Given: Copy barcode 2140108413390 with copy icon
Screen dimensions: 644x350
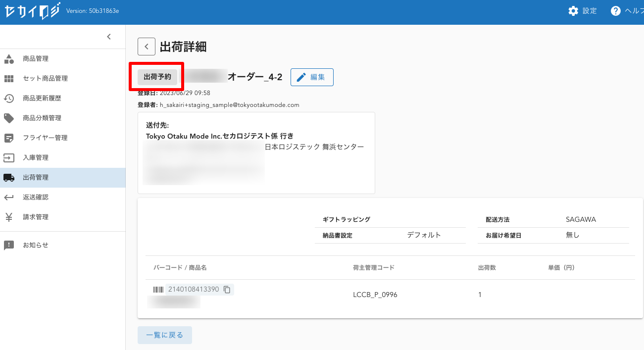Looking at the screenshot, I should tap(227, 290).
